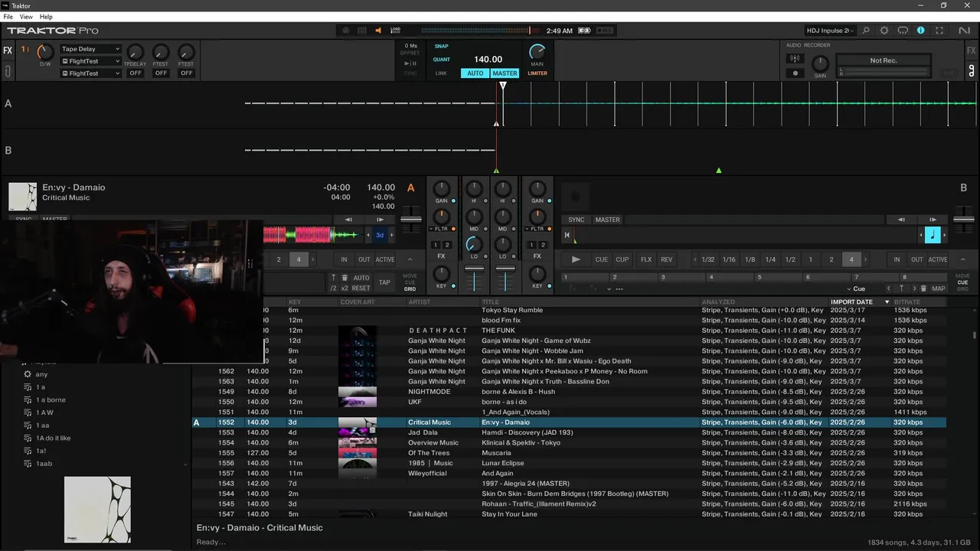Collapse deck A advanced panel chevron
This screenshot has width=980, height=551.
410,259
